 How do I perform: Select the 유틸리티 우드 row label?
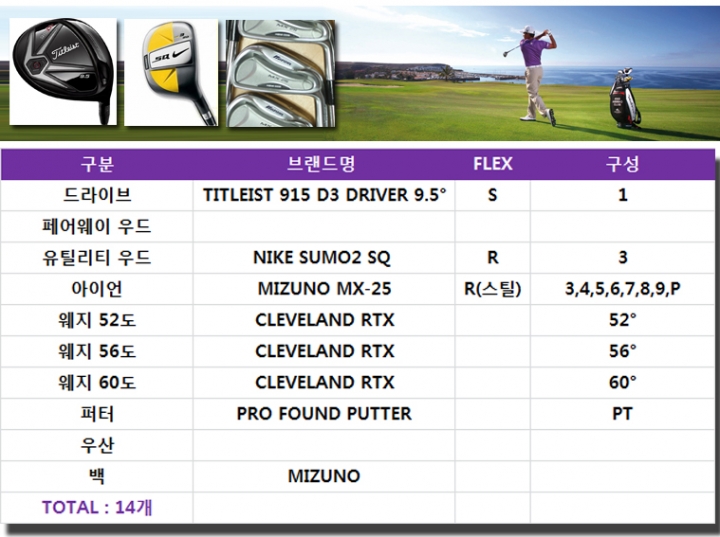tap(96, 258)
